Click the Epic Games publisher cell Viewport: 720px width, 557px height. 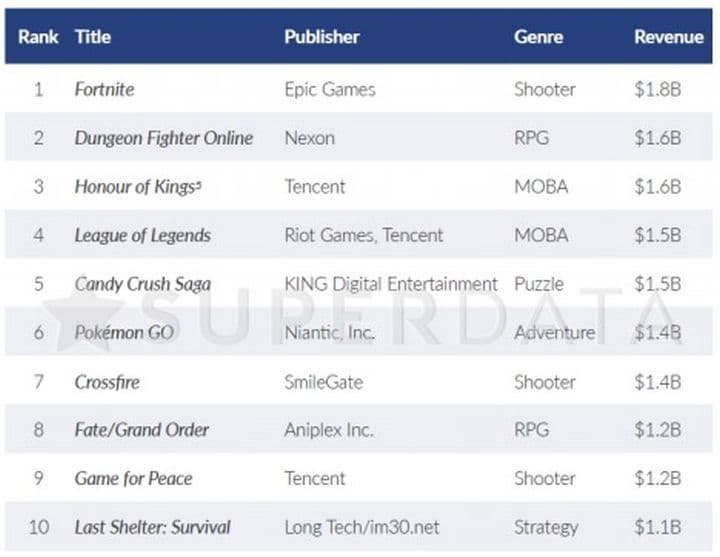[329, 89]
